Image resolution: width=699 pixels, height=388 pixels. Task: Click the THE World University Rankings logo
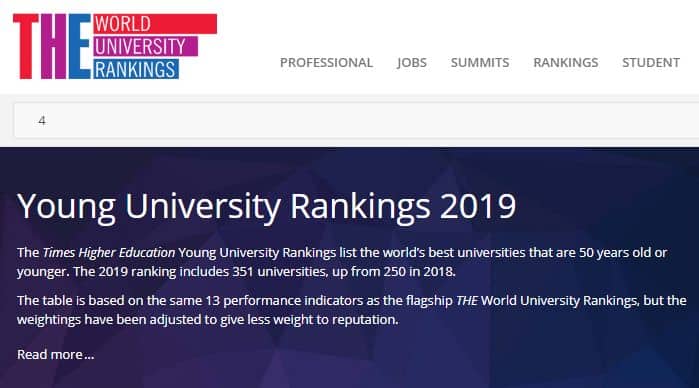(115, 46)
